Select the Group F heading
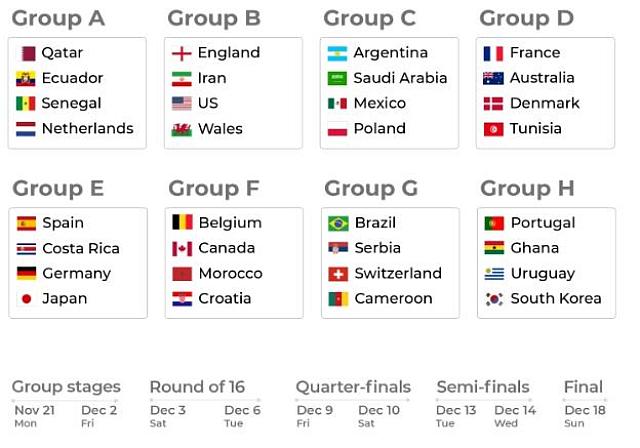Image resolution: width=640 pixels, height=448 pixels. click(214, 188)
